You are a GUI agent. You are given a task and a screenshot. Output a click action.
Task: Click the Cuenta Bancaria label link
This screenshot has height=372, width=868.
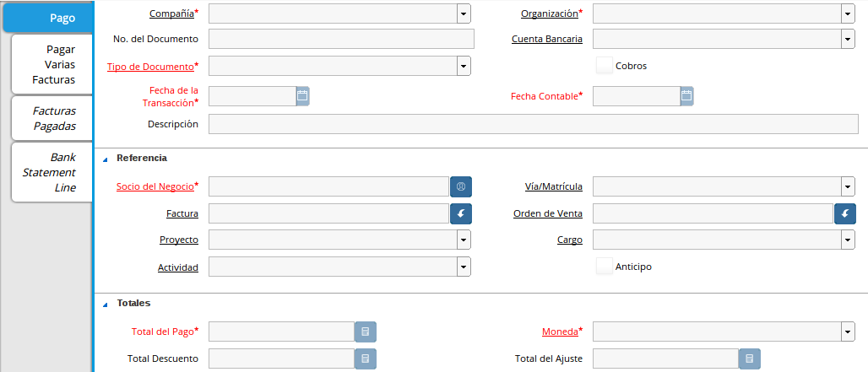[x=547, y=39]
